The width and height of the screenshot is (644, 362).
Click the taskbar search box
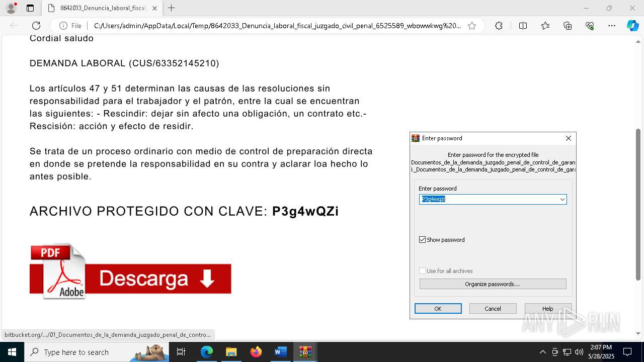click(96, 352)
